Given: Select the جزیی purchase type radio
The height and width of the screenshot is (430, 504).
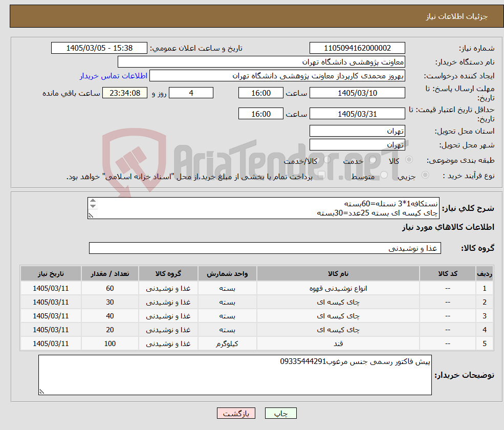Looking at the screenshot, I should 425,175.
